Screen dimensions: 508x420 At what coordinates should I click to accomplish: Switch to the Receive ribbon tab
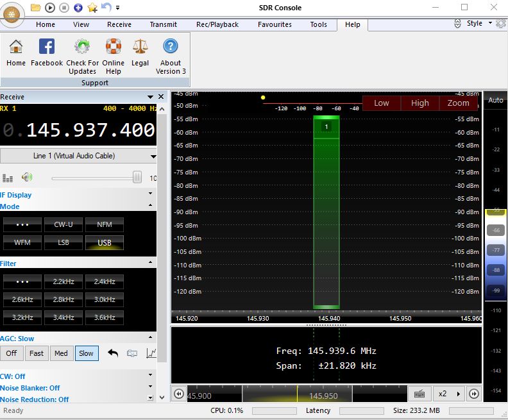tap(119, 24)
